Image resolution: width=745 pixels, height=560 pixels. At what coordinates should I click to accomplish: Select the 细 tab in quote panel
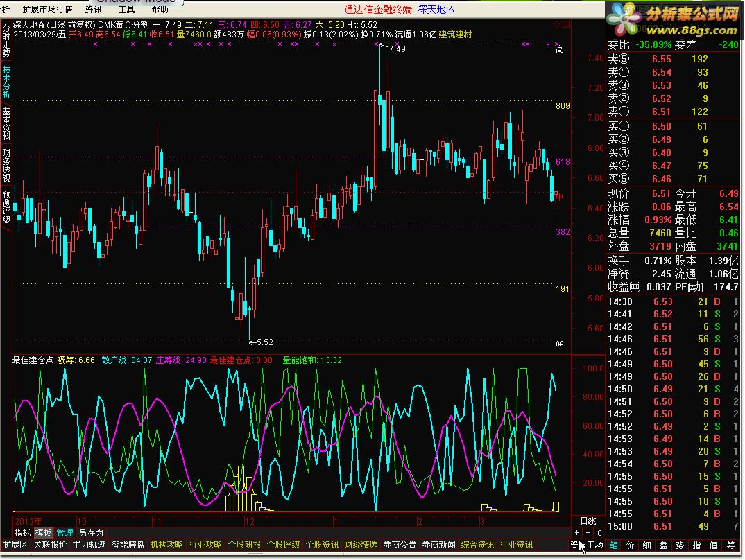tap(647, 545)
